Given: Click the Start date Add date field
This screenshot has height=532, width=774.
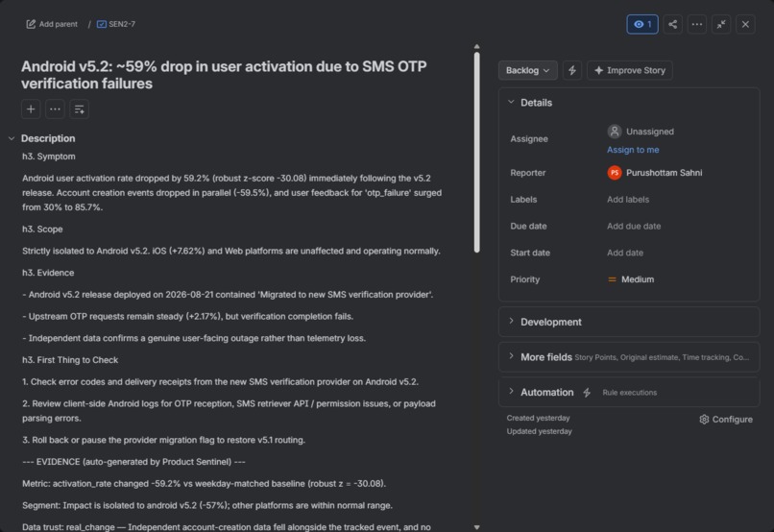Looking at the screenshot, I should pyautogui.click(x=625, y=253).
